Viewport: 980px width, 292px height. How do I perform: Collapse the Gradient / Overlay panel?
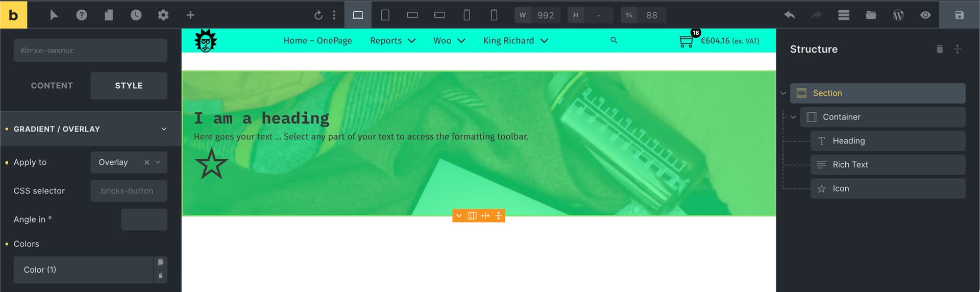(164, 129)
